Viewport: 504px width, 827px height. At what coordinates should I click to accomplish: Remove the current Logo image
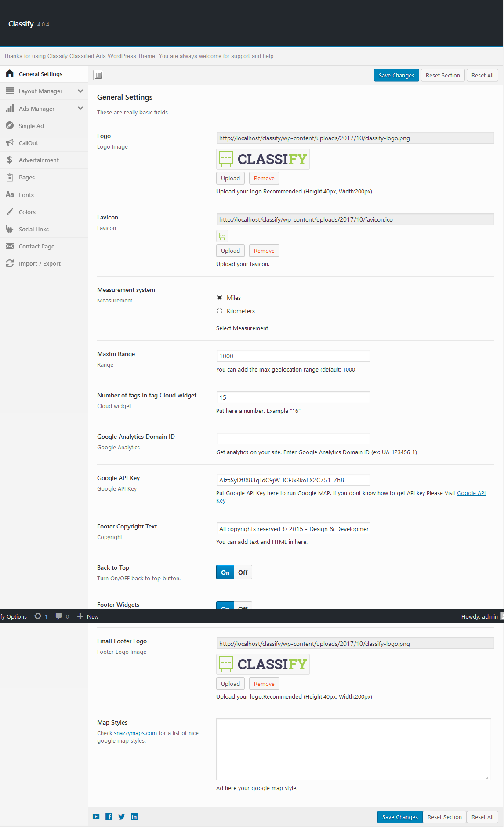click(x=264, y=178)
